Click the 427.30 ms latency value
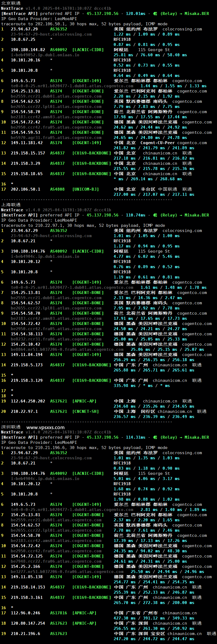 click(125, 618)
